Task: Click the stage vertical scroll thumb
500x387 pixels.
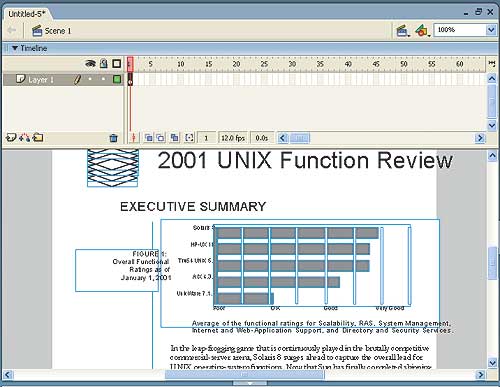Action: (x=492, y=263)
